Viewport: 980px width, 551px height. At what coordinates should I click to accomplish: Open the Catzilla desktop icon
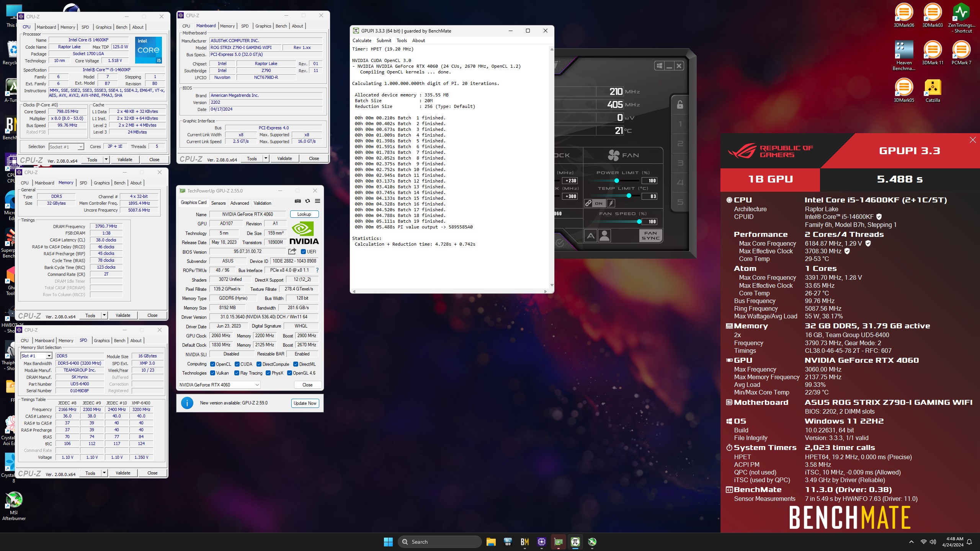[x=933, y=91]
